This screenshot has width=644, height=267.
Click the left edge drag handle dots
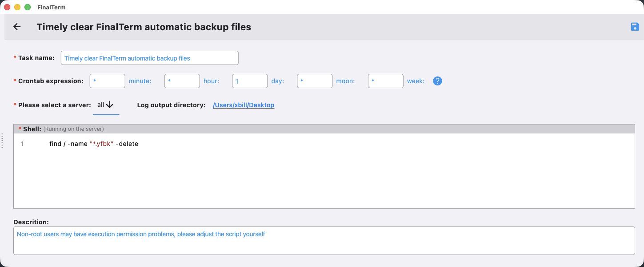tap(2, 141)
